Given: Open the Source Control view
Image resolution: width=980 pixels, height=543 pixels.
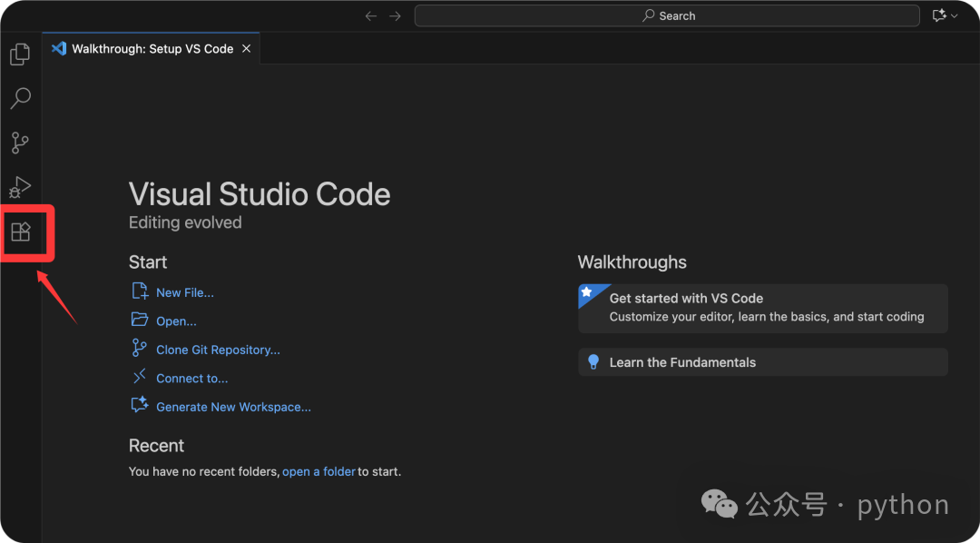Looking at the screenshot, I should [x=20, y=143].
